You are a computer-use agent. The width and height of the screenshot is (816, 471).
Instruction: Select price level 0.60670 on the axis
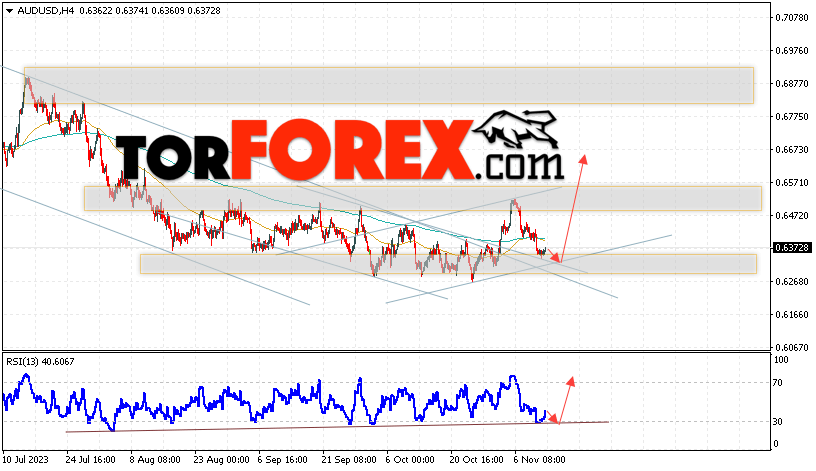(792, 347)
